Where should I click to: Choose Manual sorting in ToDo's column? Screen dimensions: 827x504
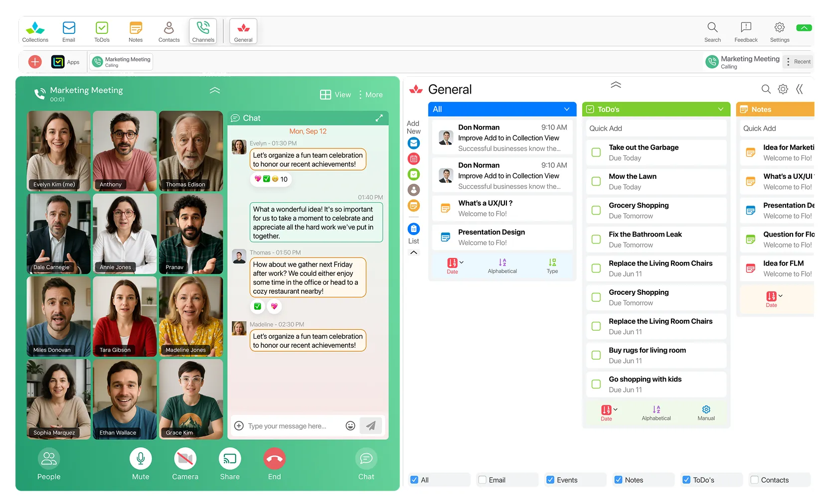coord(706,413)
